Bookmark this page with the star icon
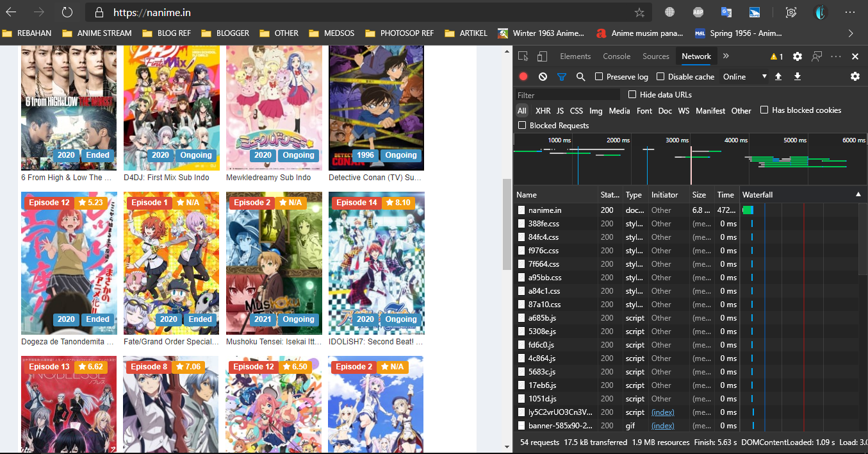Screen dimensions: 868x454 (x=639, y=12)
